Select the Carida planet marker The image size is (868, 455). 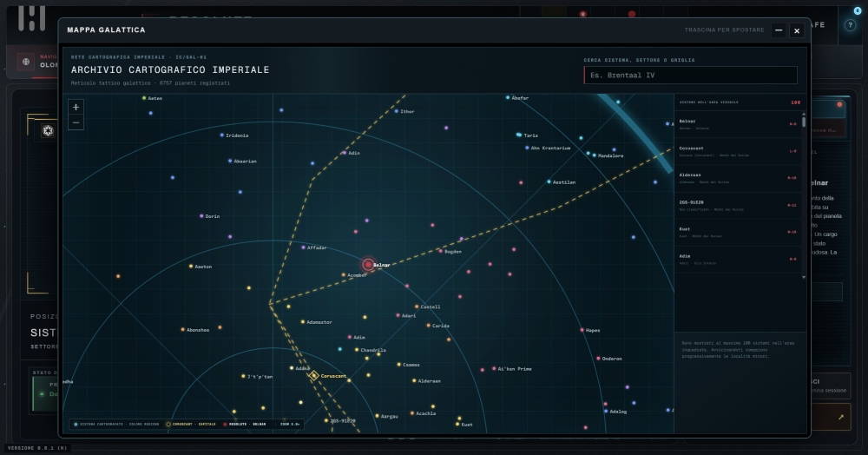point(429,326)
